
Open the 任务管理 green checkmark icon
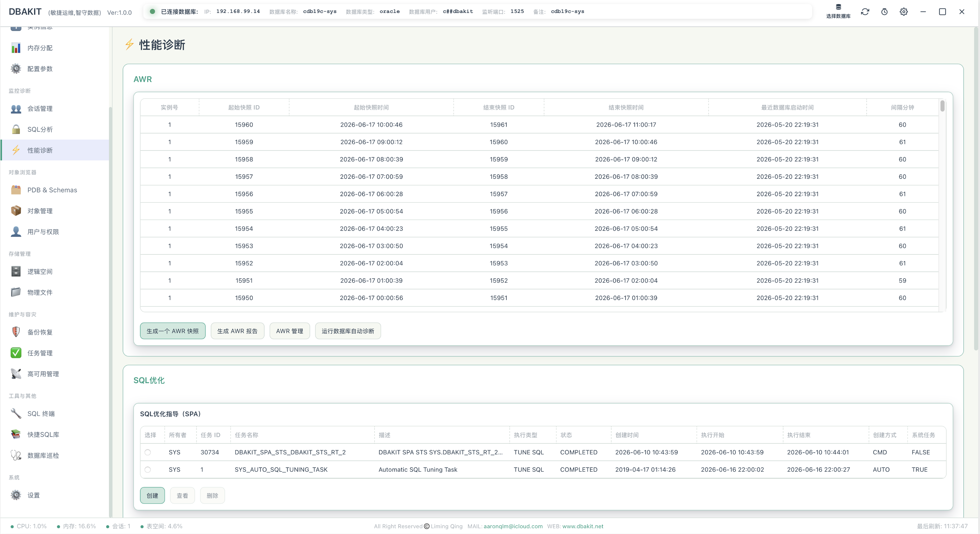tap(16, 353)
